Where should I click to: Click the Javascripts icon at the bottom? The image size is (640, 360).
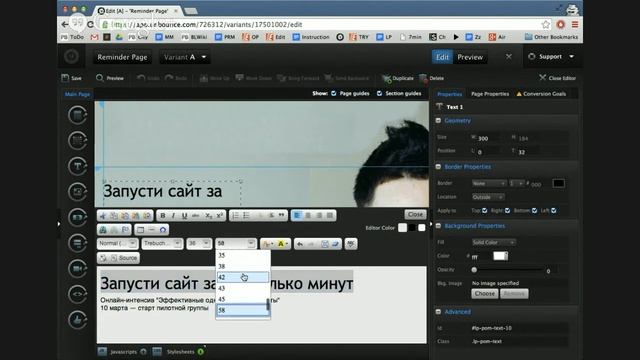(102, 351)
